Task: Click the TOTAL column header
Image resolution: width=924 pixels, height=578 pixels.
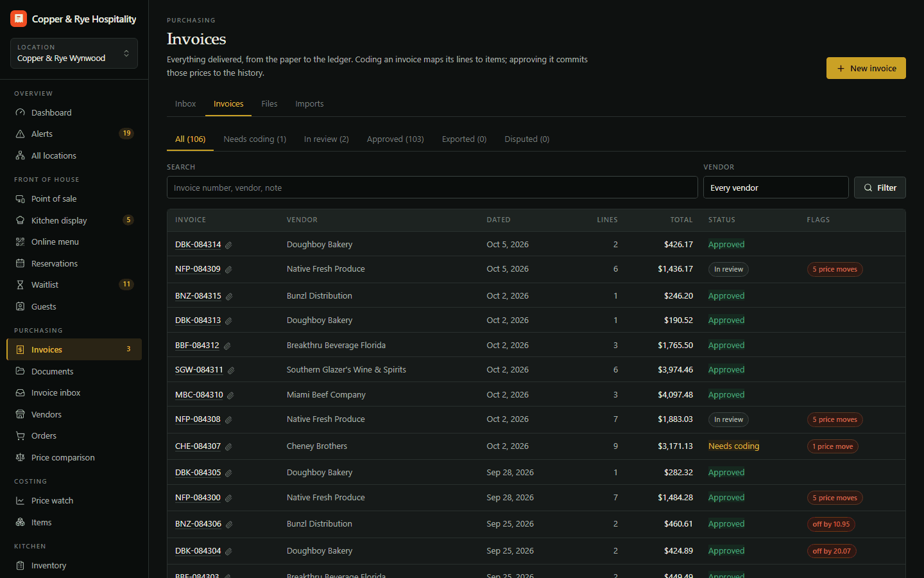Action: 681,220
